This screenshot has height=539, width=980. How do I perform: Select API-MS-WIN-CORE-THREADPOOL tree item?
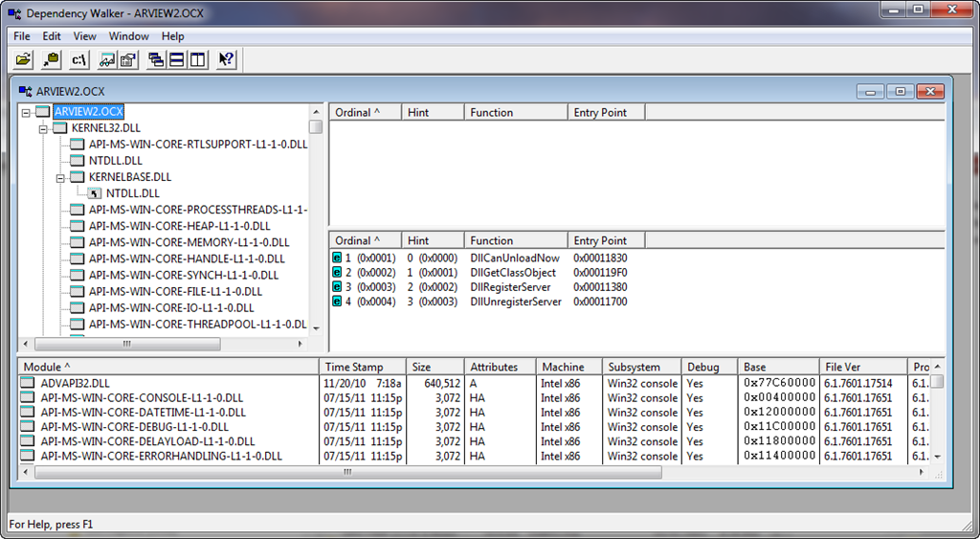(198, 324)
